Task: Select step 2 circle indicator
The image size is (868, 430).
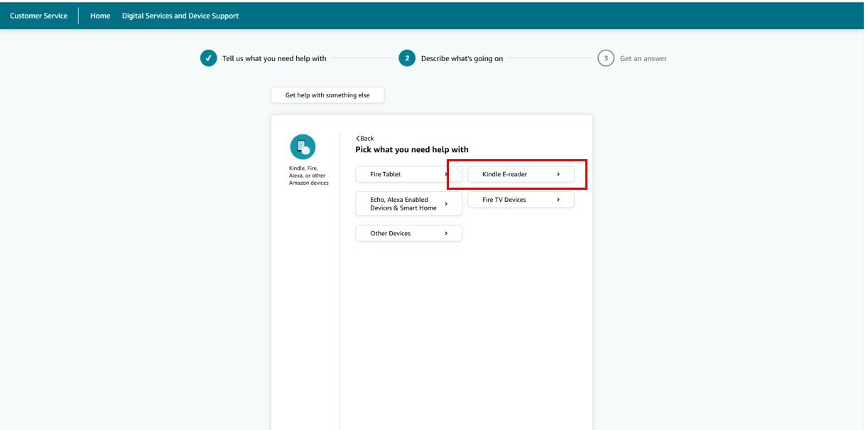Action: [x=407, y=58]
